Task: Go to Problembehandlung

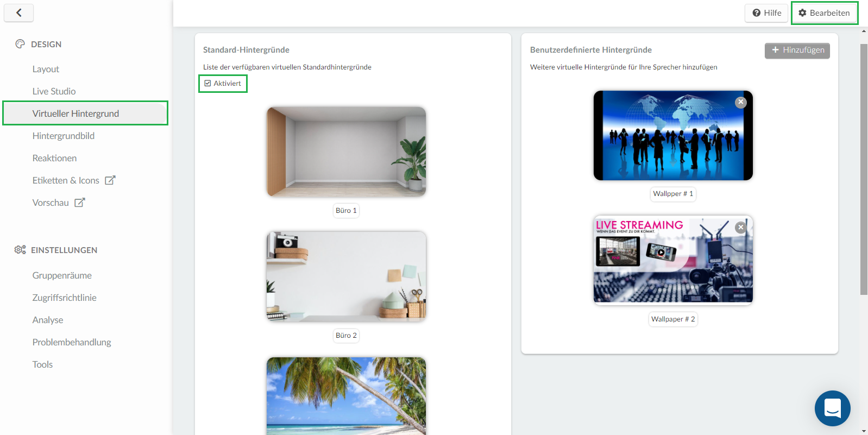Action: click(x=72, y=342)
